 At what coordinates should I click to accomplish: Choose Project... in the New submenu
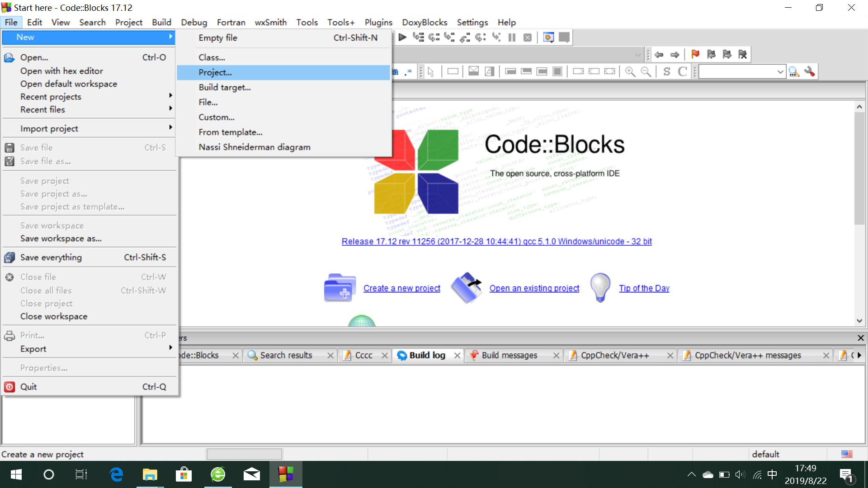215,72
